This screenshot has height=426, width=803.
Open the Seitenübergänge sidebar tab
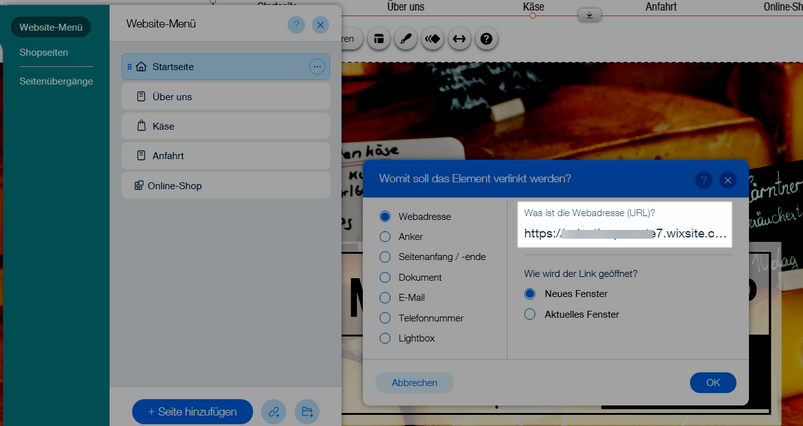56,81
